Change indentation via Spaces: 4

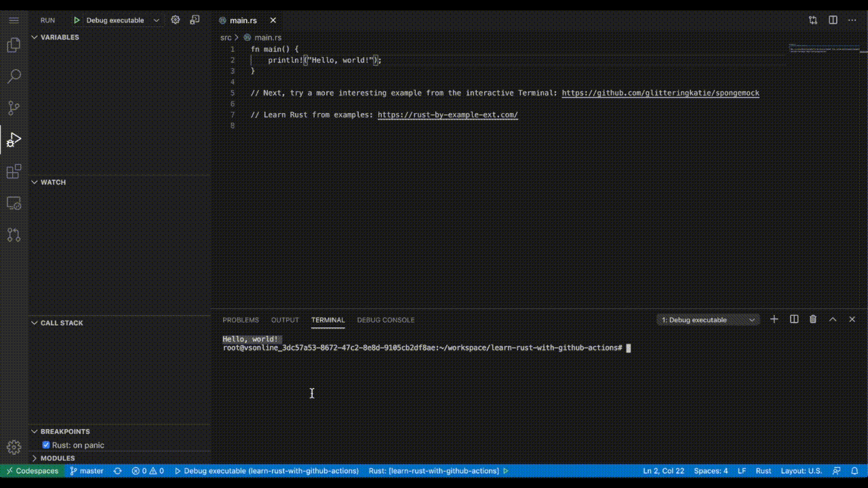(x=711, y=470)
